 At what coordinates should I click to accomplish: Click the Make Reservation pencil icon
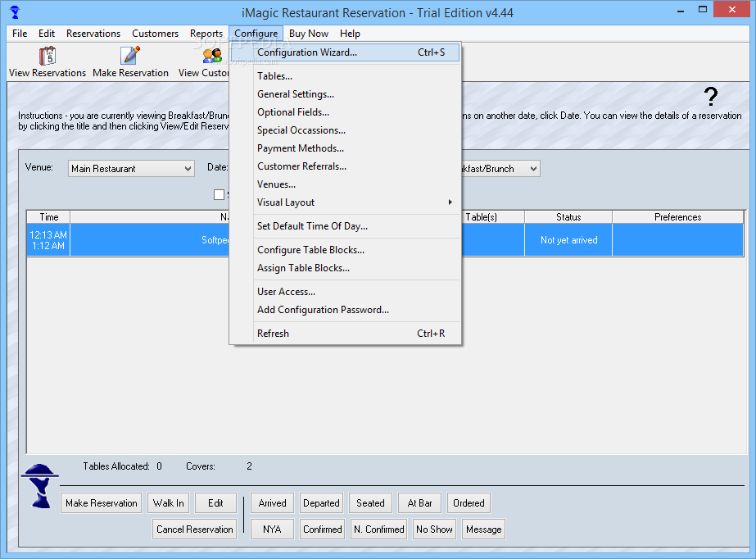pyautogui.click(x=130, y=56)
